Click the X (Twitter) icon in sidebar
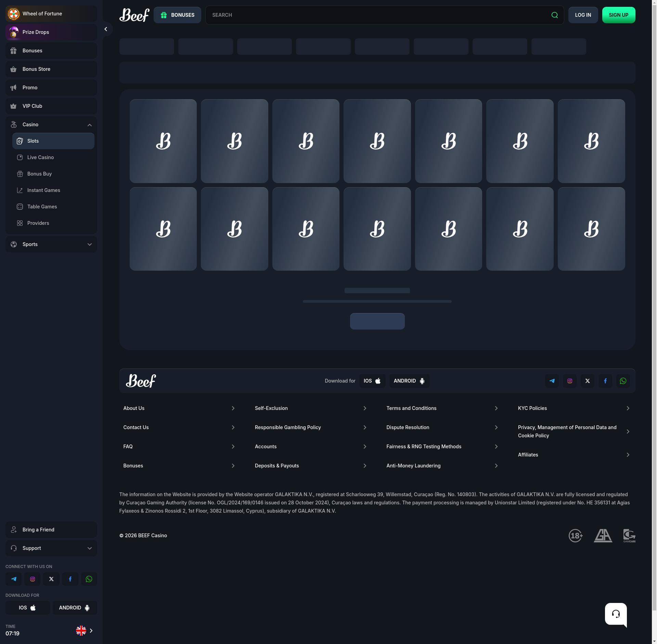 click(51, 579)
